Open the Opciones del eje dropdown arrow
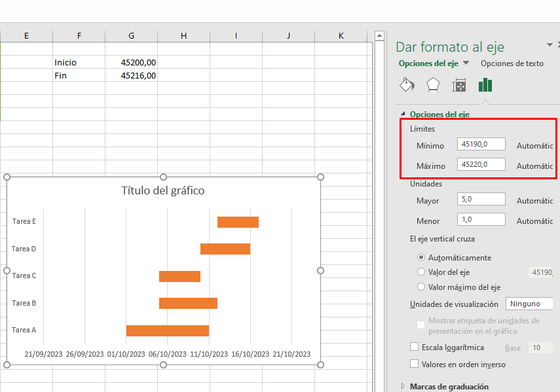This screenshot has width=560, height=392. [x=466, y=63]
